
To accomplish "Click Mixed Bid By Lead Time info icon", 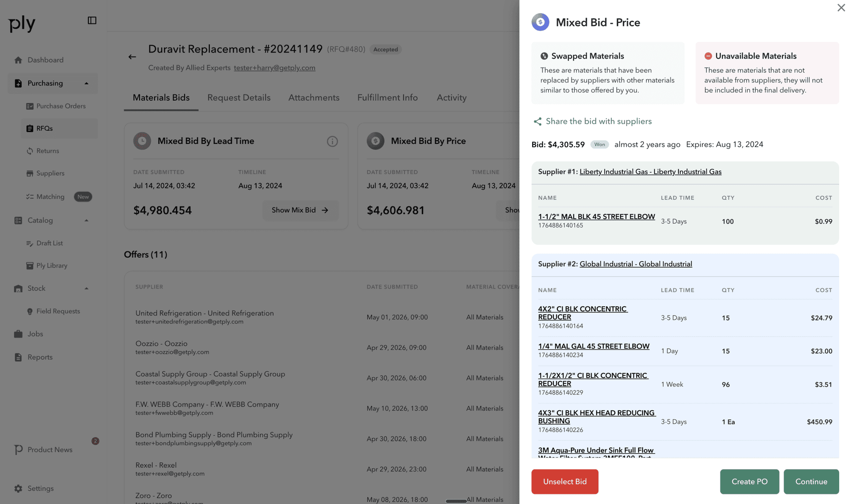I will (332, 141).
